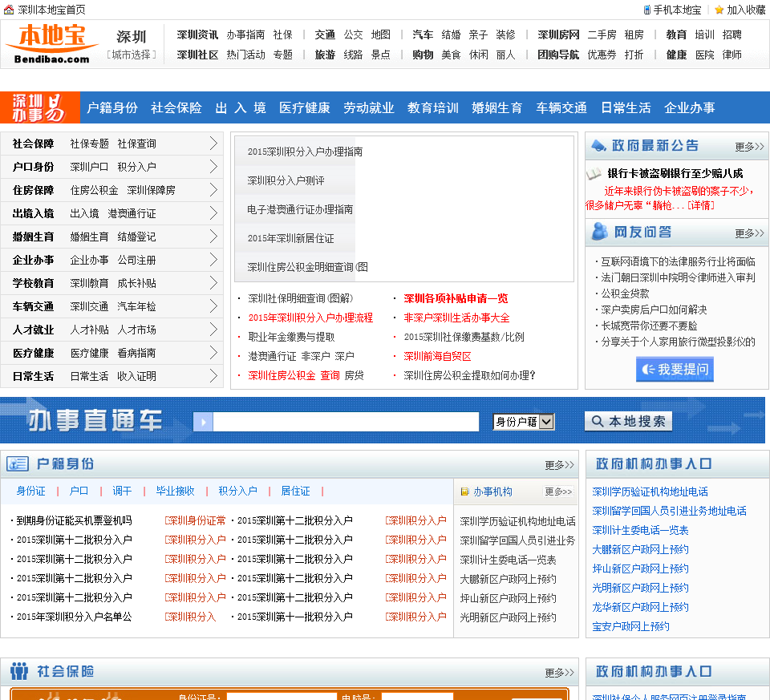This screenshot has height=700, width=770.
Task: Select the 身份证 sub-tab
Action: point(31,491)
